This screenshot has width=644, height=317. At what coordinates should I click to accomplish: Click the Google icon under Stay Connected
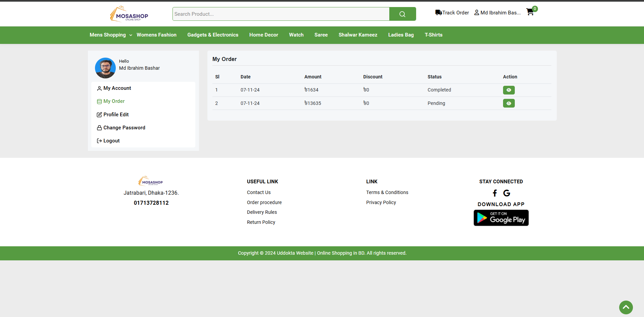coord(507,193)
